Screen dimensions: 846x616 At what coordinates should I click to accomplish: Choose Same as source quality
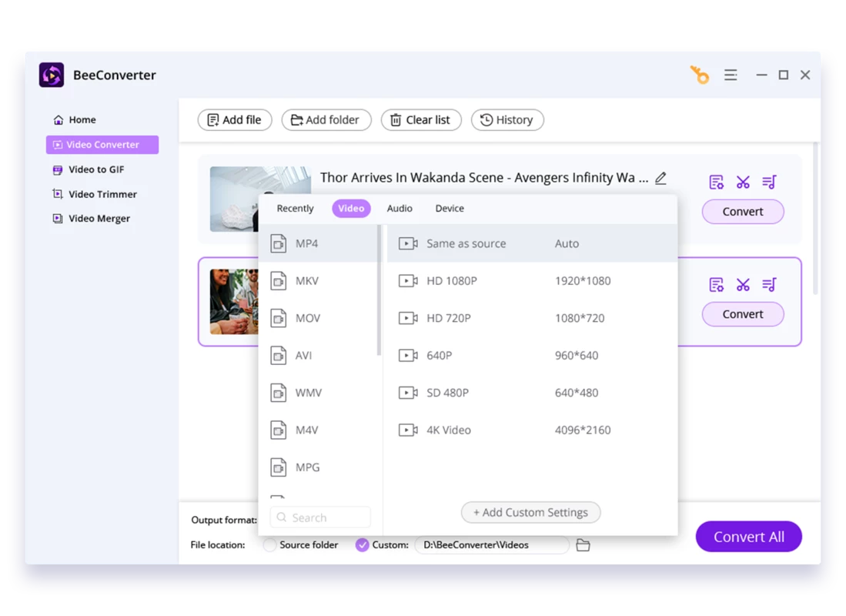(532, 243)
